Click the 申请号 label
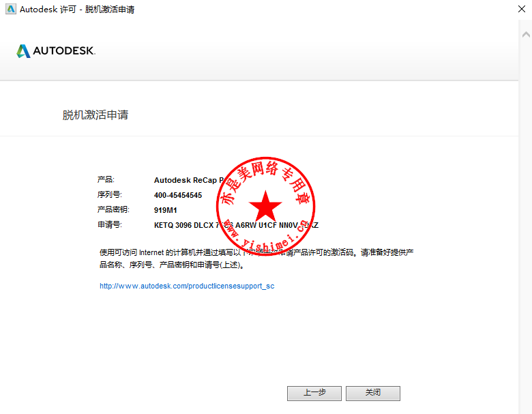This screenshot has width=532, height=414. [109, 224]
